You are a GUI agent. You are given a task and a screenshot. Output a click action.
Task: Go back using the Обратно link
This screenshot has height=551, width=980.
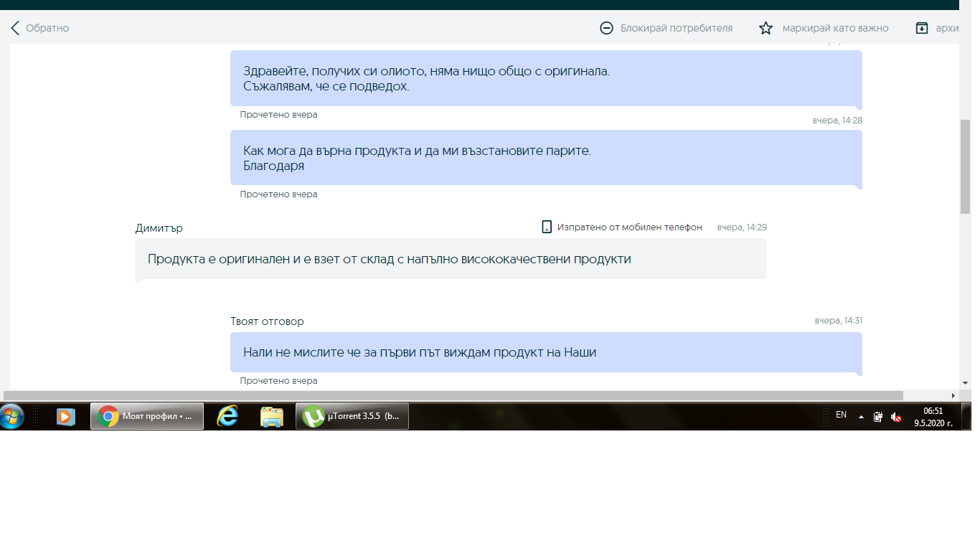(x=40, y=28)
